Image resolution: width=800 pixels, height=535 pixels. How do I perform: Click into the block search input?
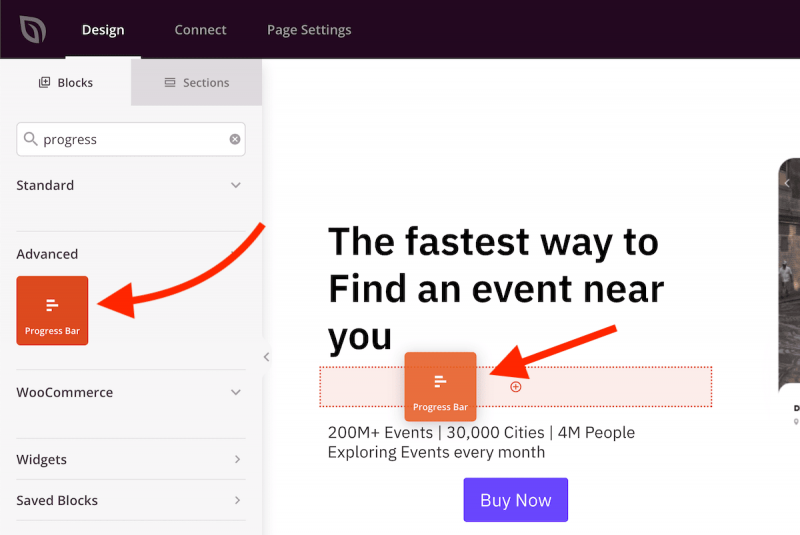[x=130, y=140]
